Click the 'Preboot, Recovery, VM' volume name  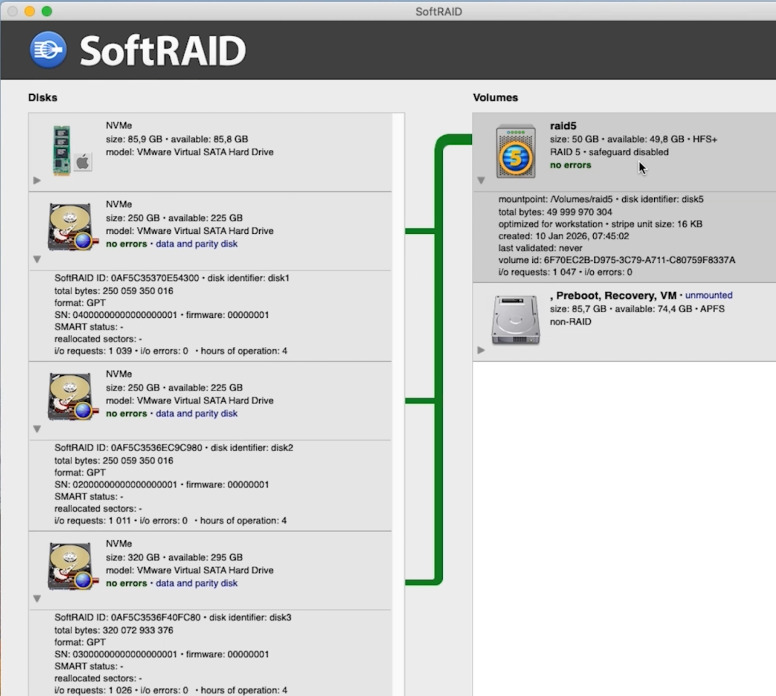point(613,296)
